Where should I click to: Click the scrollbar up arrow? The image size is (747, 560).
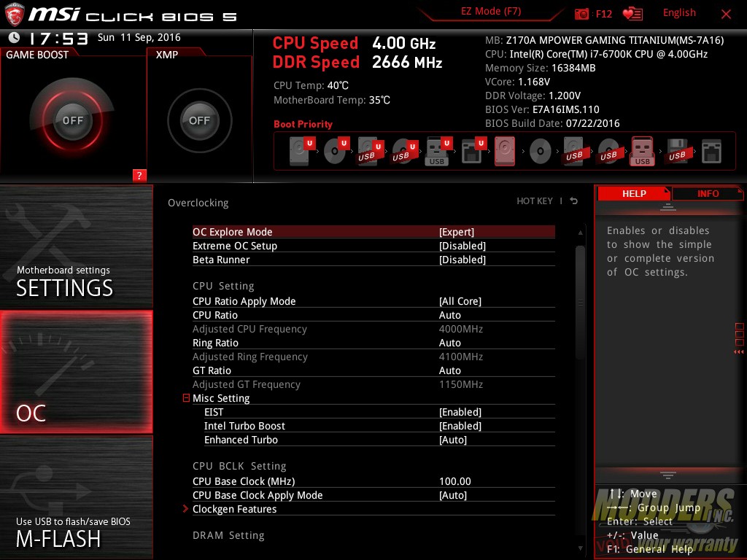pyautogui.click(x=580, y=233)
